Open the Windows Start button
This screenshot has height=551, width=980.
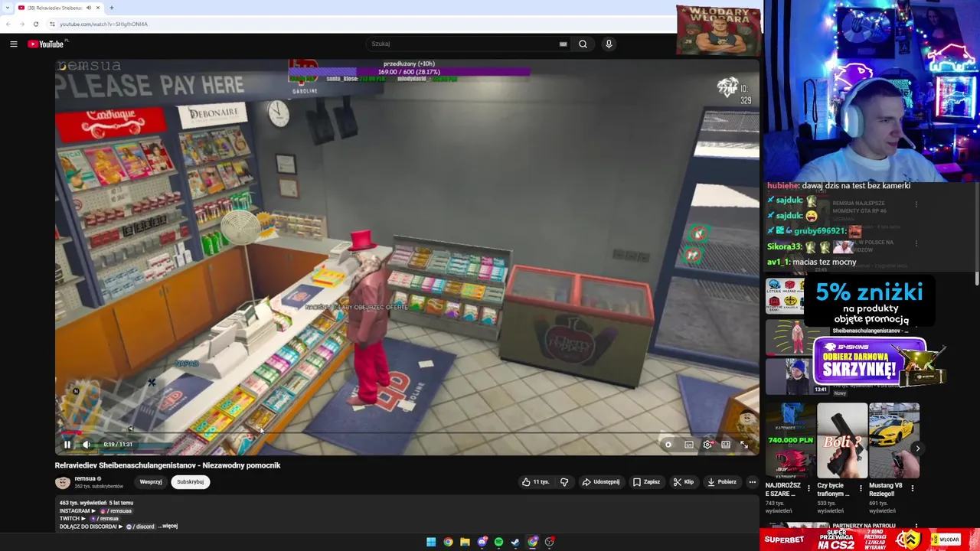[x=431, y=542]
